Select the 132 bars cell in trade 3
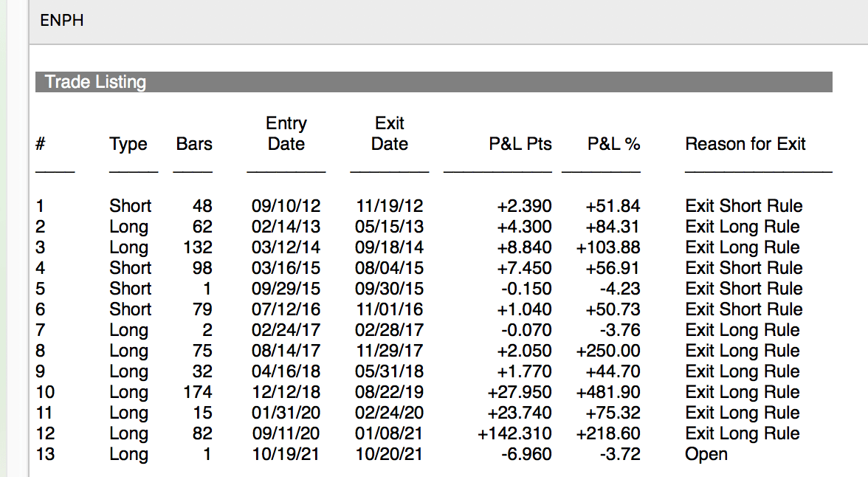 tap(197, 247)
